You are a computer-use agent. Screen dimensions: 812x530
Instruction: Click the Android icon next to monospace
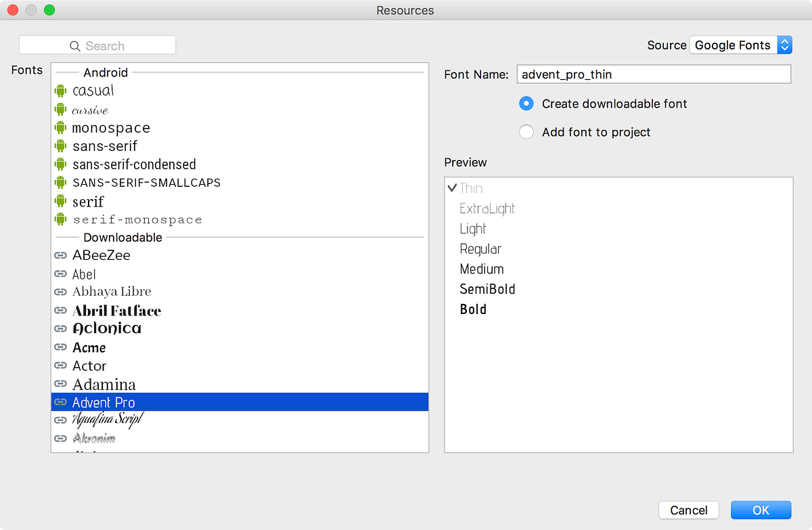pos(61,127)
